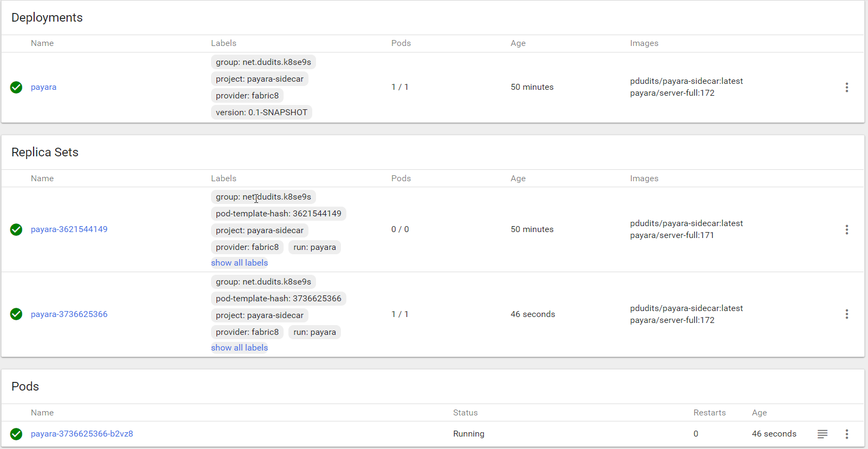Click pdudits/payara-sidecar:latest image in Deployments
Screen dimensions: 868x449
point(686,81)
